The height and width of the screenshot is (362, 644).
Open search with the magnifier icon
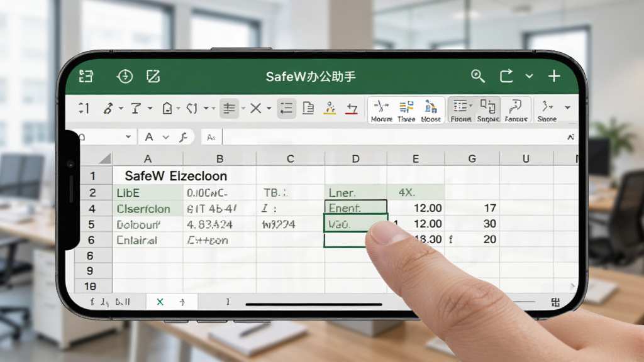(478, 76)
